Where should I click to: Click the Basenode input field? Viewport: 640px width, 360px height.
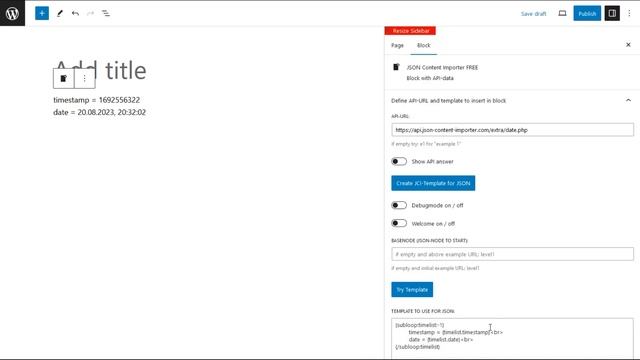(x=512, y=254)
